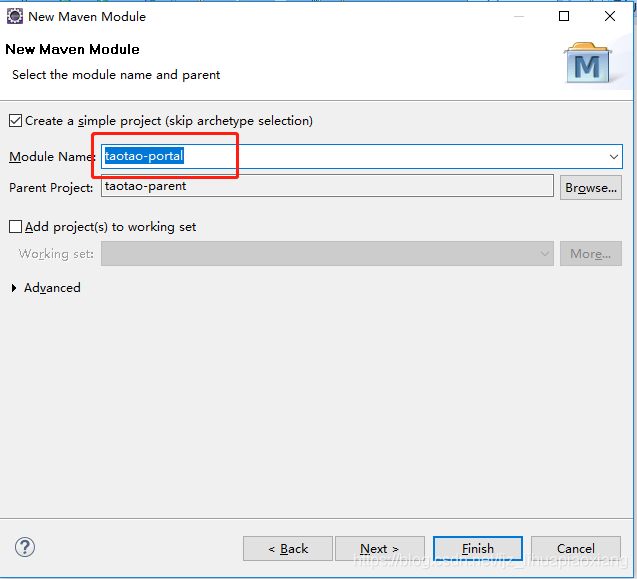This screenshot has height=579, width=637.
Task: Expand the Advanced section
Action: 14,288
